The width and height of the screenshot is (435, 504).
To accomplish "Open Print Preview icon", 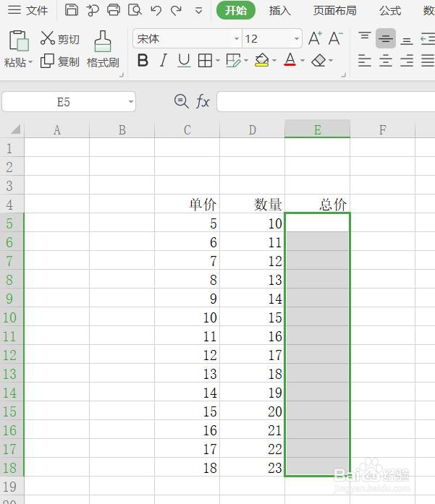I will tap(135, 10).
